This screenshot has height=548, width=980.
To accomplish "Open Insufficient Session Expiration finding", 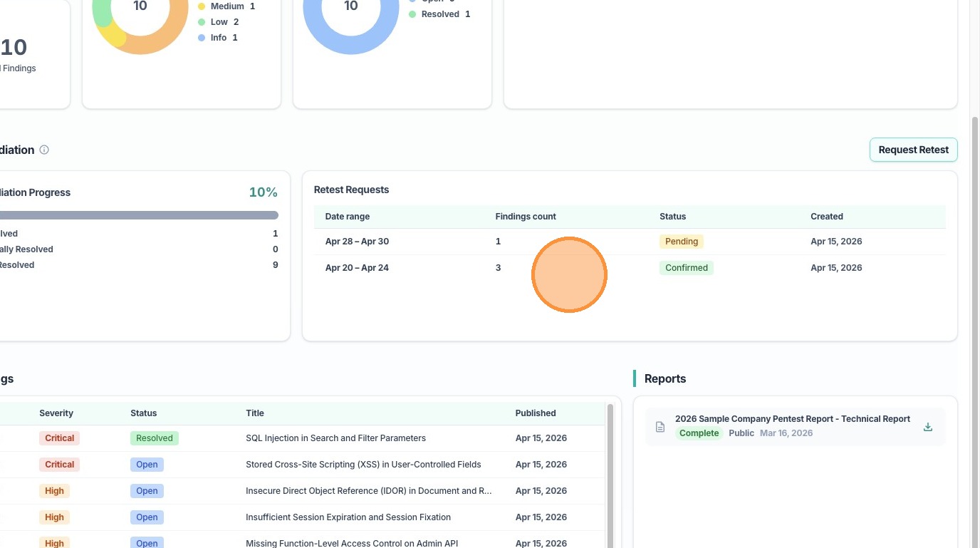I will [x=348, y=517].
